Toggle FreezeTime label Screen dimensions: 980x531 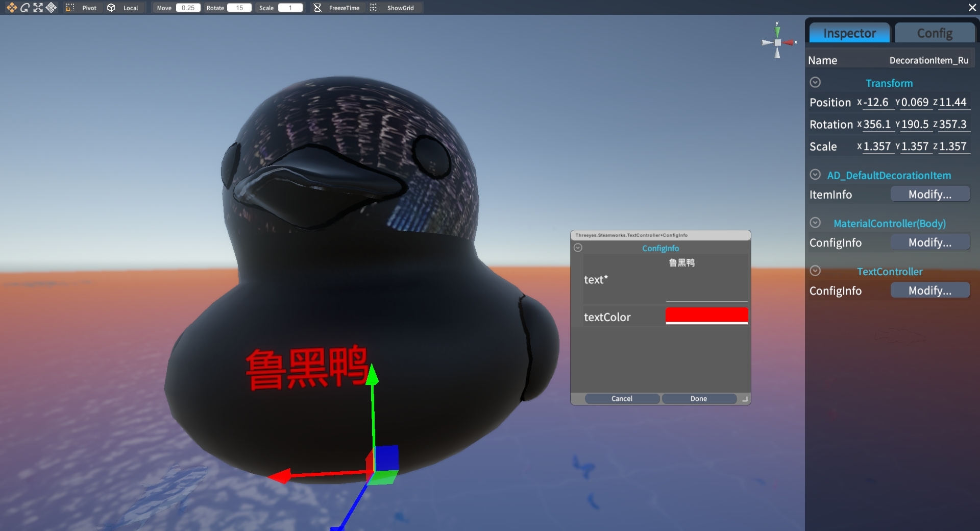pyautogui.click(x=344, y=8)
